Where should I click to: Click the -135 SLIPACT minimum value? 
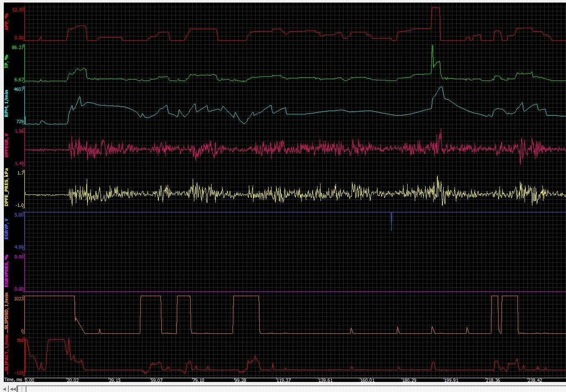[x=19, y=373]
